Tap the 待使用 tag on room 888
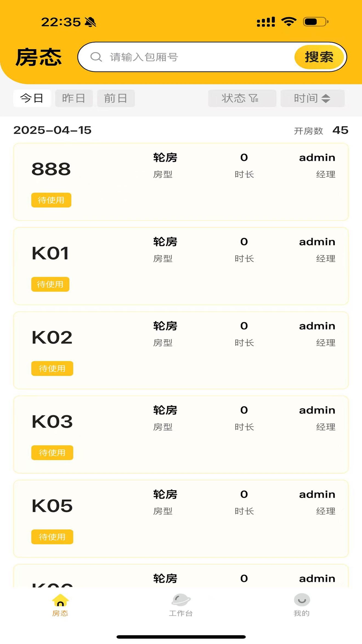This screenshot has width=362, height=644. click(x=51, y=200)
